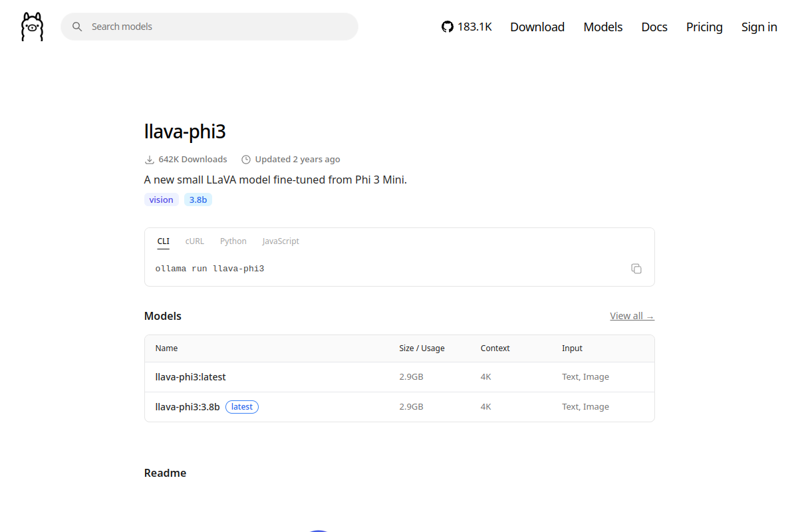Click the Name column header
Screen dimensions: 798x532
pyautogui.click(x=167, y=348)
